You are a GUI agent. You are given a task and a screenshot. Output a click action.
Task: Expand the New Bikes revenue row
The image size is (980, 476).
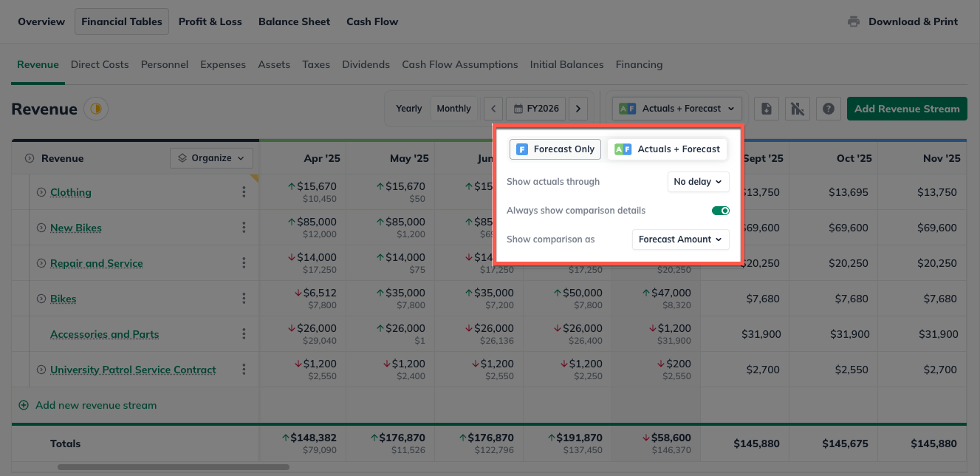click(41, 228)
